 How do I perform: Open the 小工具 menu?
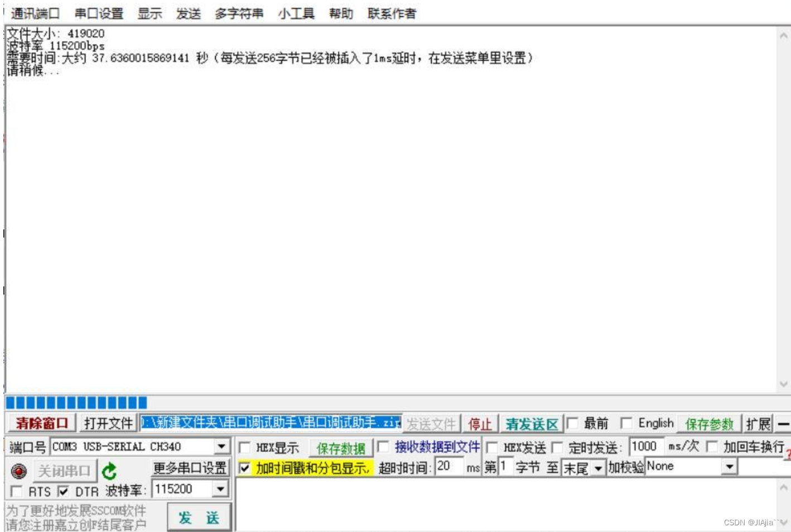pos(296,13)
